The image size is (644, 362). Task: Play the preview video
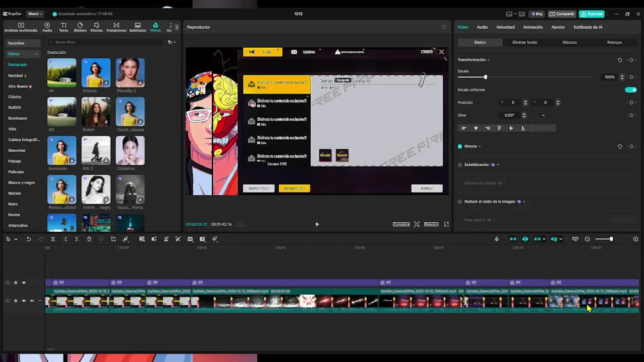point(317,224)
